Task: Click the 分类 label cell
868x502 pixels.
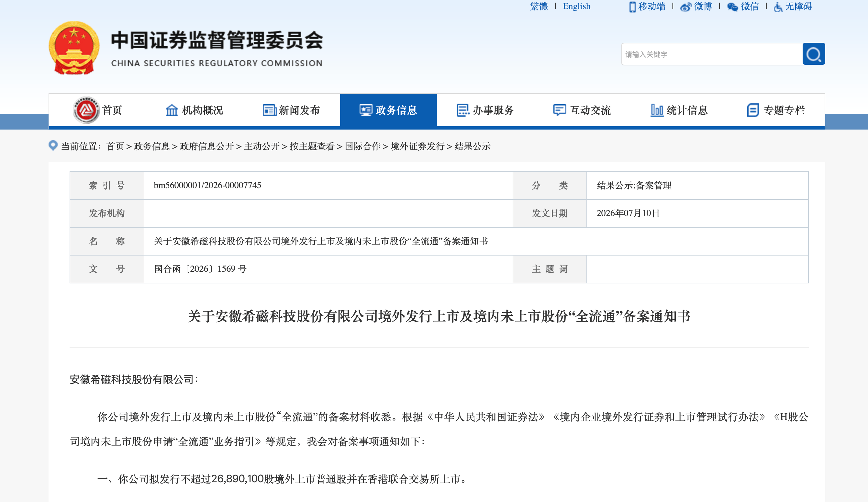Action: (550, 186)
